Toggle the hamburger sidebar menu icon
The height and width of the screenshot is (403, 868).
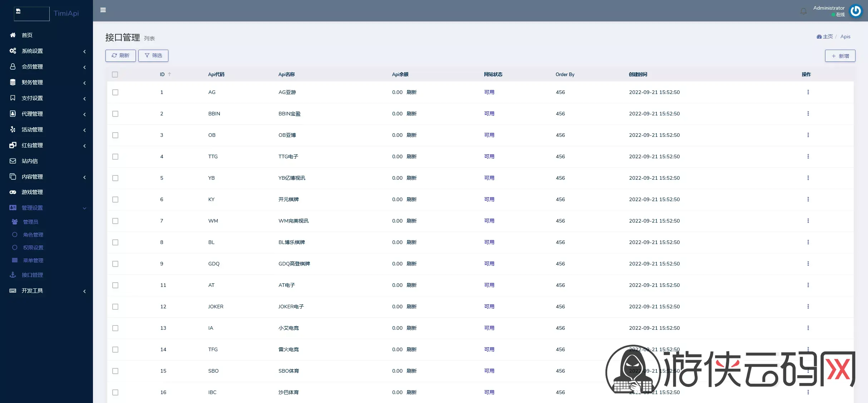click(103, 10)
